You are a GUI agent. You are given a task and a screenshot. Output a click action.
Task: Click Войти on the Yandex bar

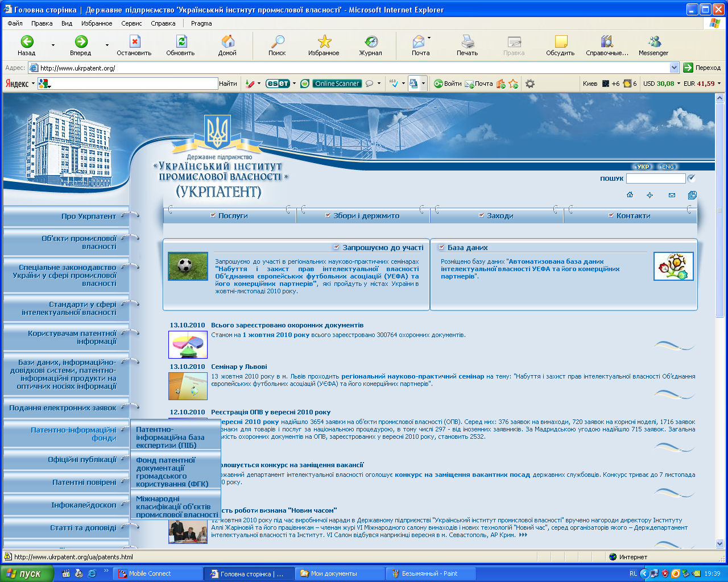tap(448, 84)
